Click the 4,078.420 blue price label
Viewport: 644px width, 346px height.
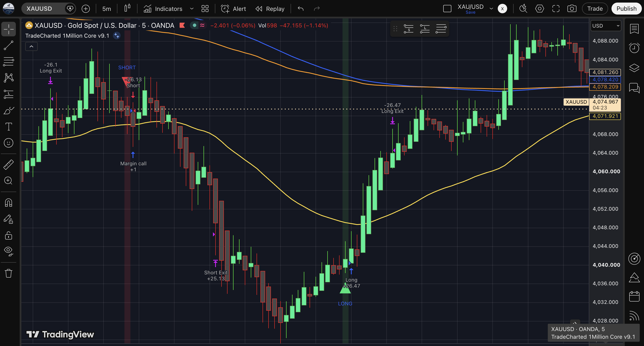point(605,80)
